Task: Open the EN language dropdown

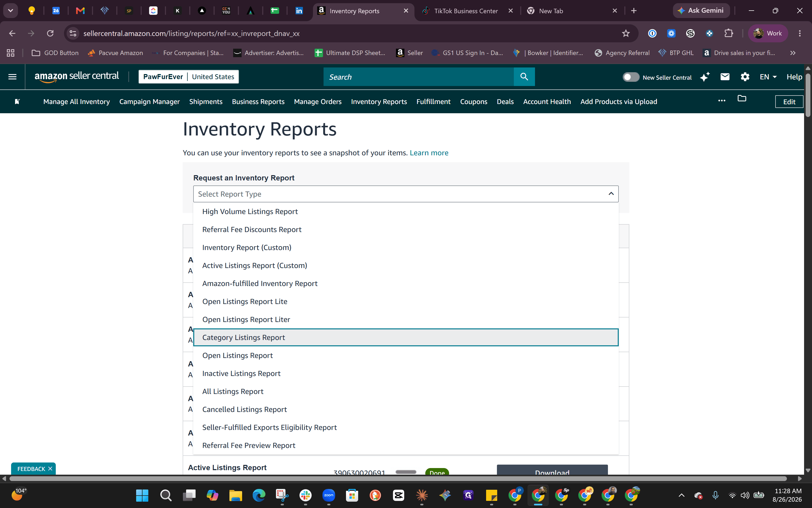Action: coord(768,77)
